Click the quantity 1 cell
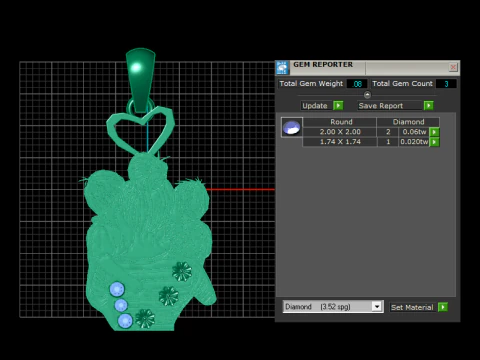 (x=388, y=142)
